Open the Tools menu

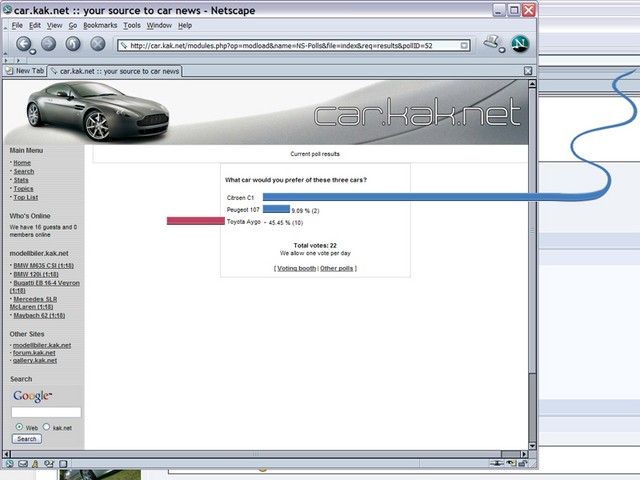click(132, 25)
